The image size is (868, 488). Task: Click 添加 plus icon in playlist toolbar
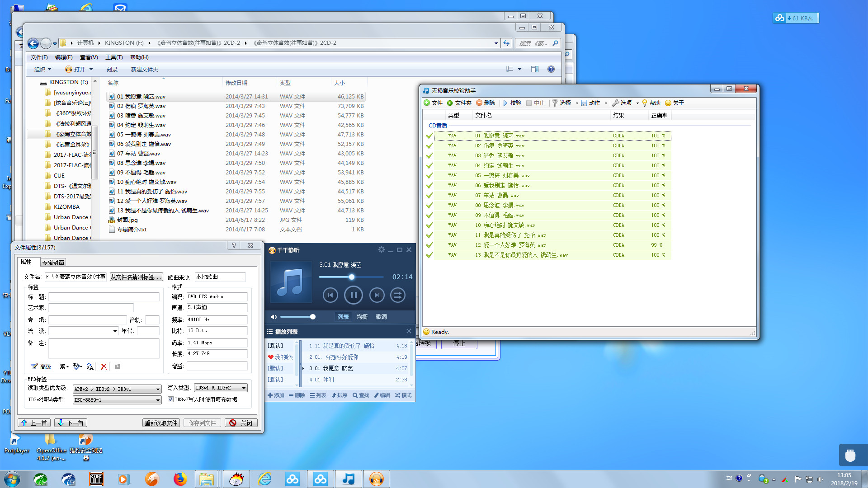[x=270, y=395]
